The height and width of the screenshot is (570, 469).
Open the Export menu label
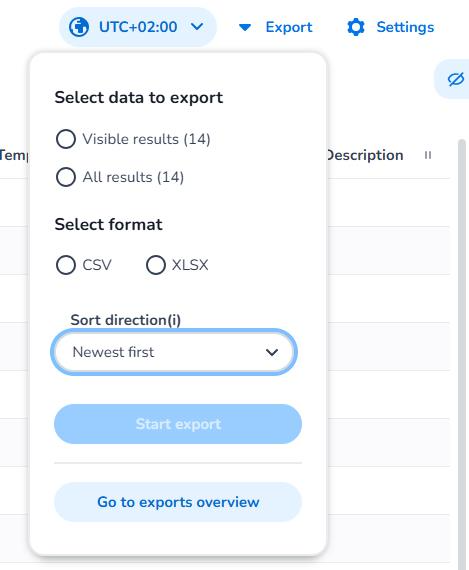pyautogui.click(x=289, y=27)
